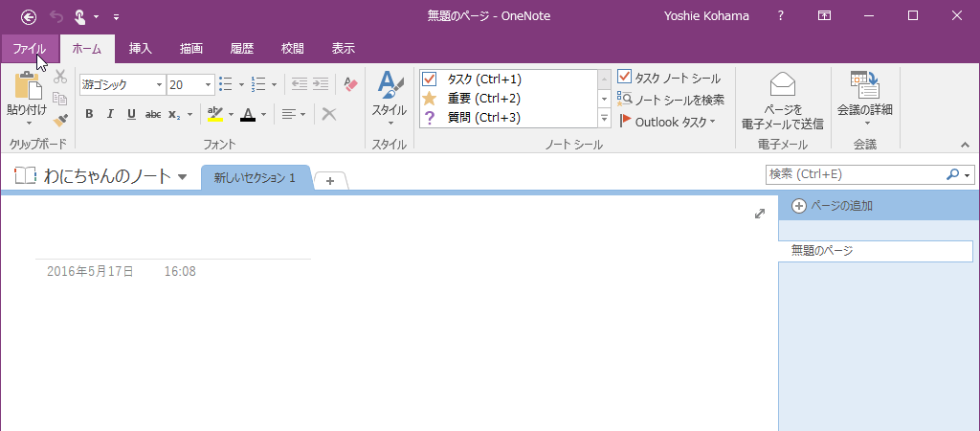
Task: Click full page view expand arrows
Action: click(759, 214)
